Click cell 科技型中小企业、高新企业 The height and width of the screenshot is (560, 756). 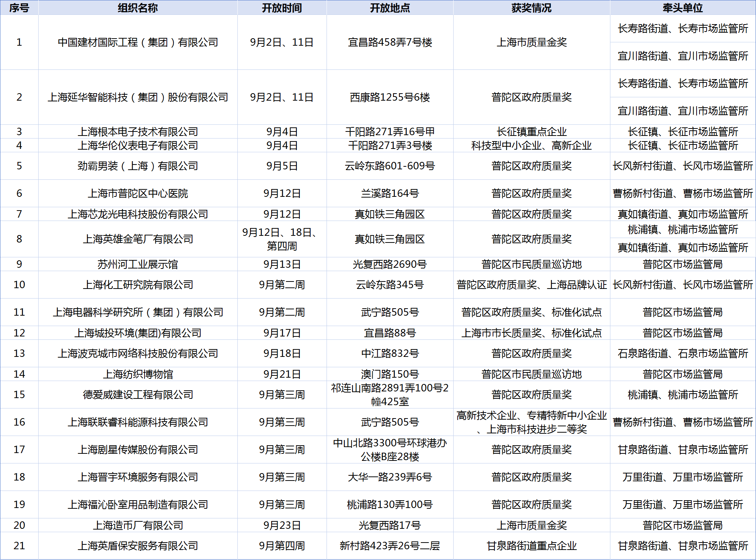pyautogui.click(x=531, y=146)
